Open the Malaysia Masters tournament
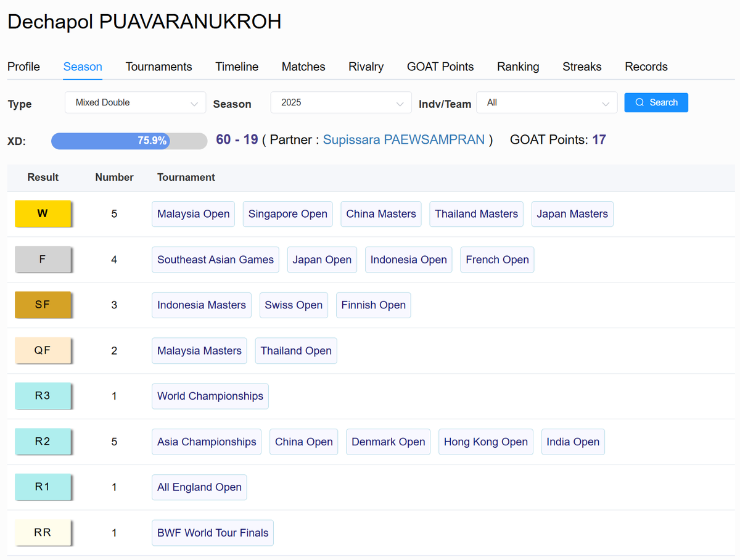Viewport: 740px width, 560px height. 199,350
